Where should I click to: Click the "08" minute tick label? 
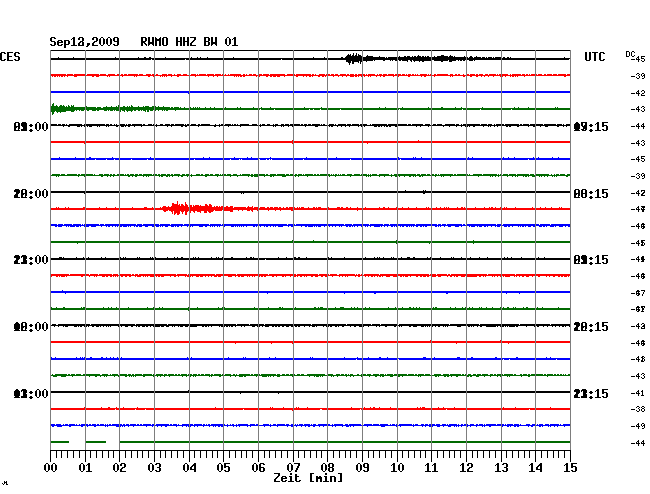[x=327, y=467]
